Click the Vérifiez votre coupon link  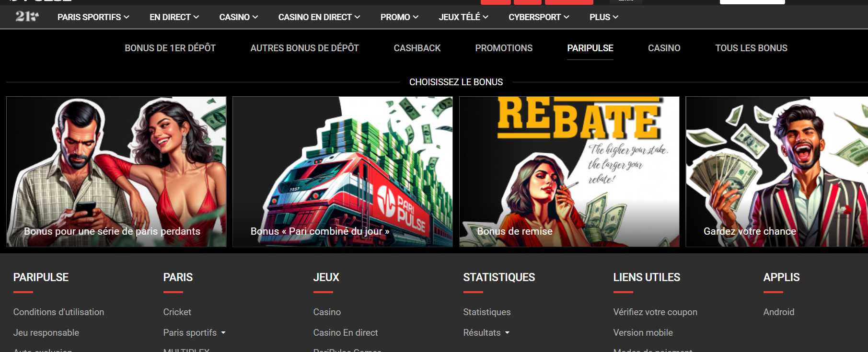tap(655, 312)
